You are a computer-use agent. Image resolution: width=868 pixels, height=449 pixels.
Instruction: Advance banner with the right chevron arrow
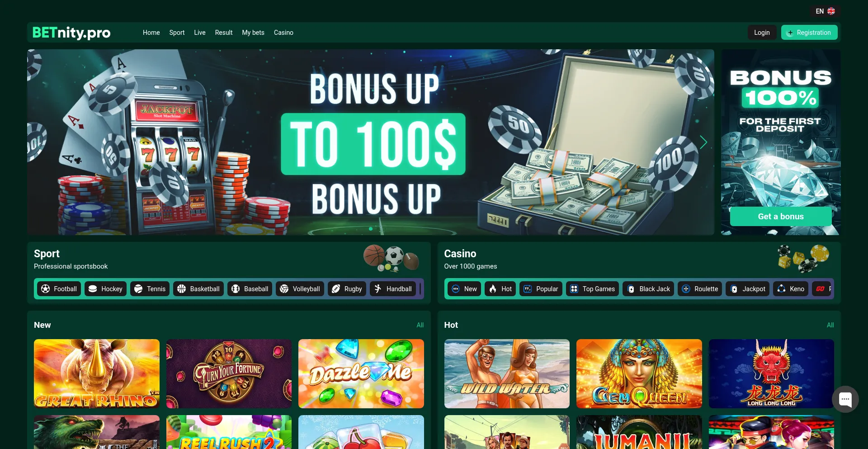coord(703,142)
